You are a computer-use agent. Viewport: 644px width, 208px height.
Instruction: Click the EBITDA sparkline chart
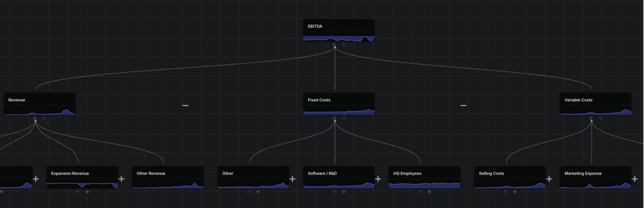click(x=339, y=39)
